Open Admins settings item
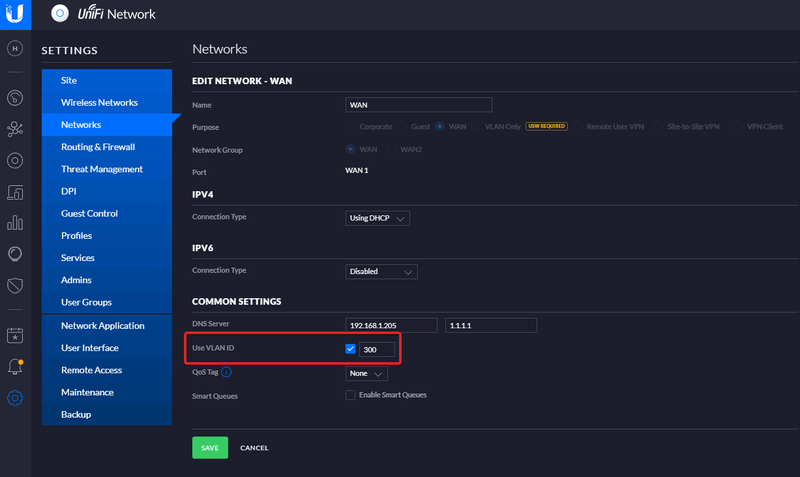 [x=107, y=280]
